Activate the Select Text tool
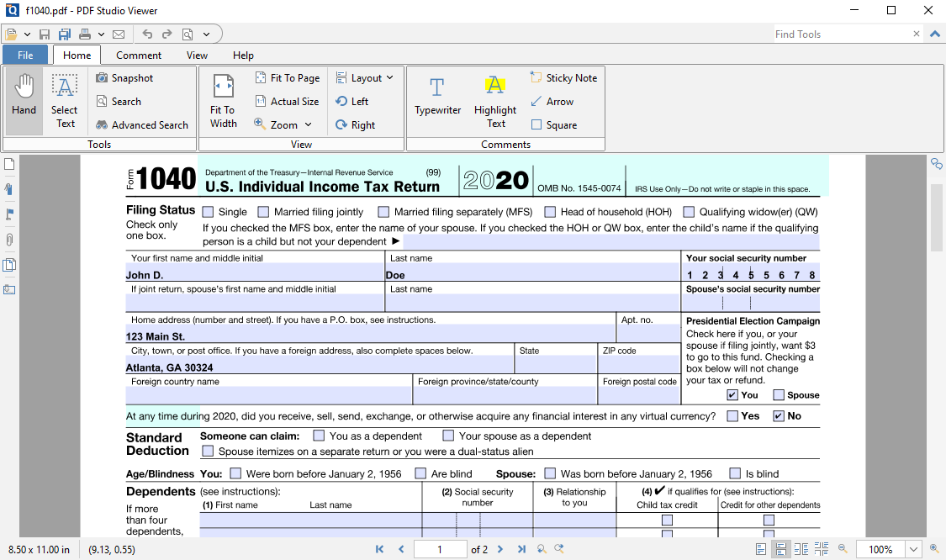Viewport: 946px width, 560px height. coord(64,100)
